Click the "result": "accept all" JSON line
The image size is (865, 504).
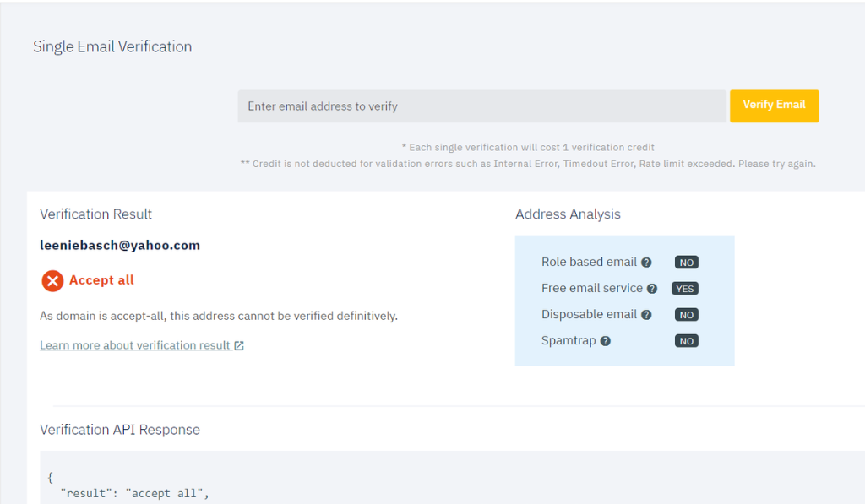tap(134, 494)
